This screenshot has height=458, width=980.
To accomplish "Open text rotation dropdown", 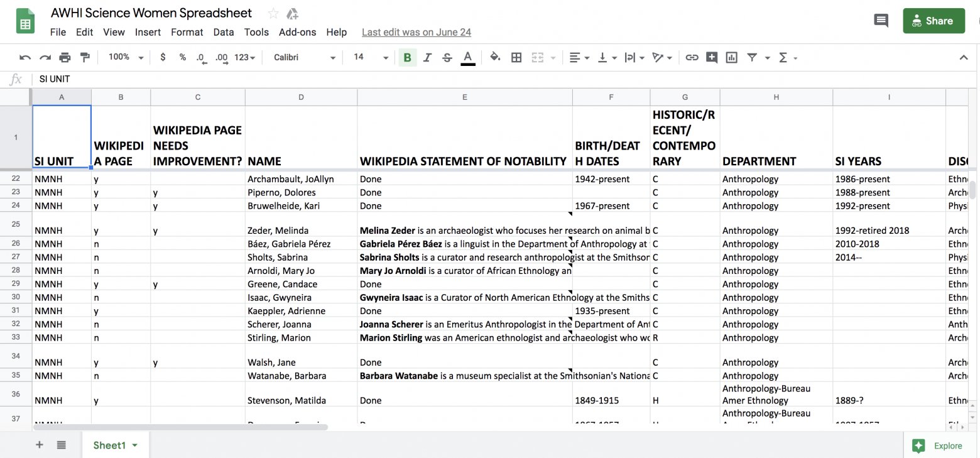I will 662,57.
